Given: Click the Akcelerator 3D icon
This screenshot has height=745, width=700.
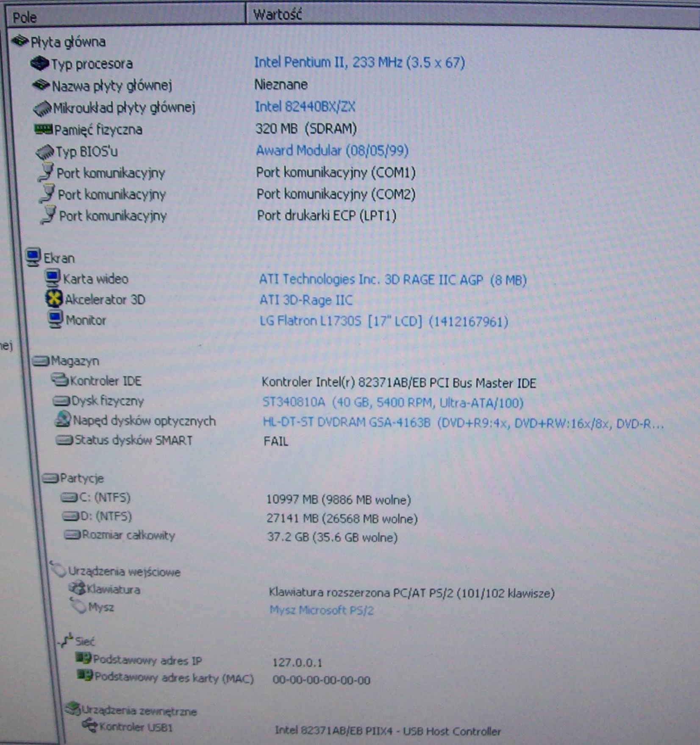Looking at the screenshot, I should (x=54, y=299).
